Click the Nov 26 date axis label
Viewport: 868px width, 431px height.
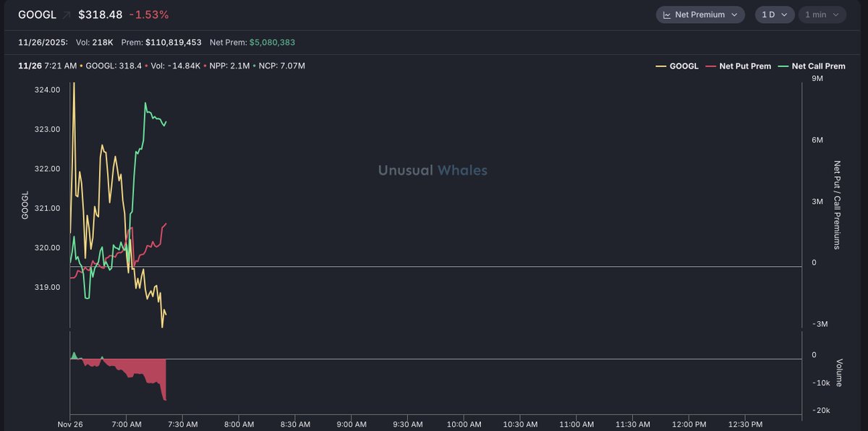tap(69, 424)
